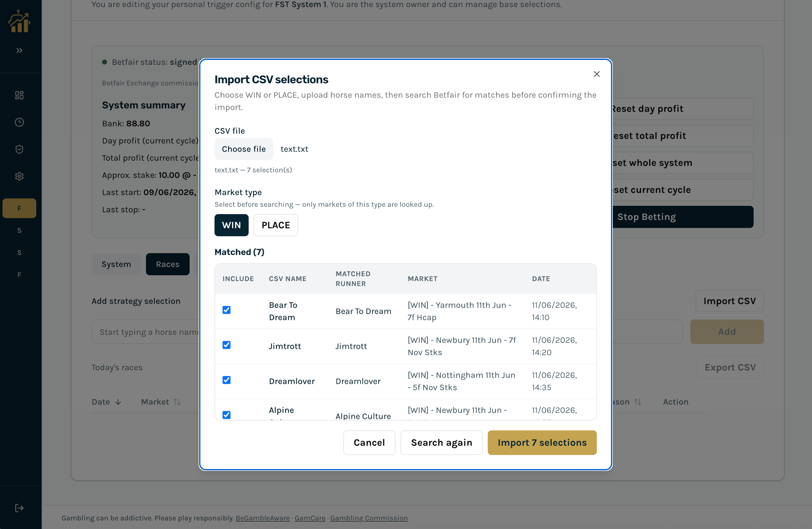Uncheck include for Alpine Culture
The image size is (812, 529).
click(227, 415)
